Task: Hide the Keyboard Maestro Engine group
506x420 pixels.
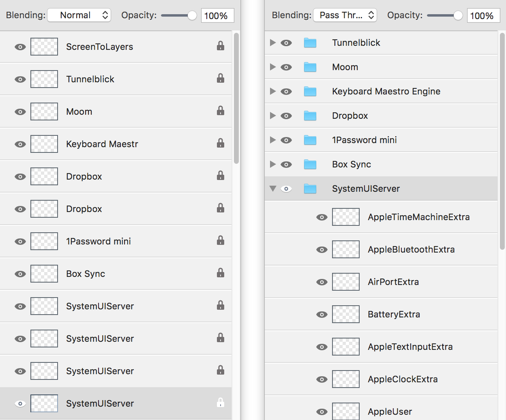Action: (286, 92)
